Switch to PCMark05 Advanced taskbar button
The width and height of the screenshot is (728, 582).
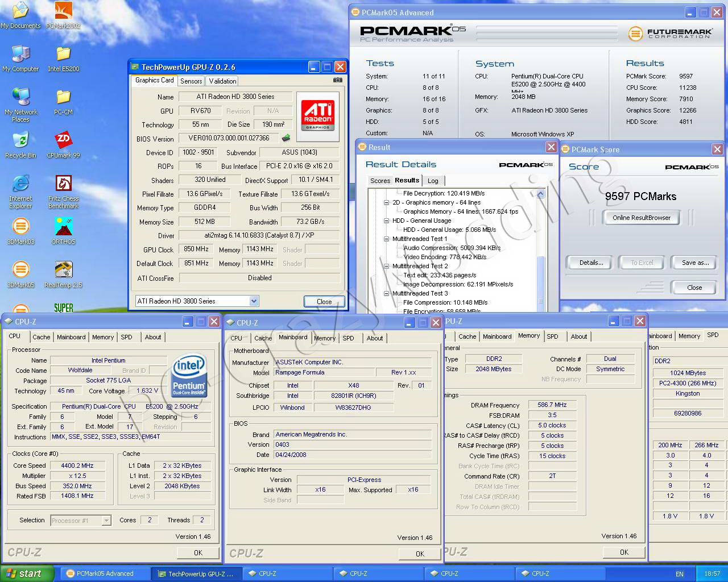click(x=105, y=573)
